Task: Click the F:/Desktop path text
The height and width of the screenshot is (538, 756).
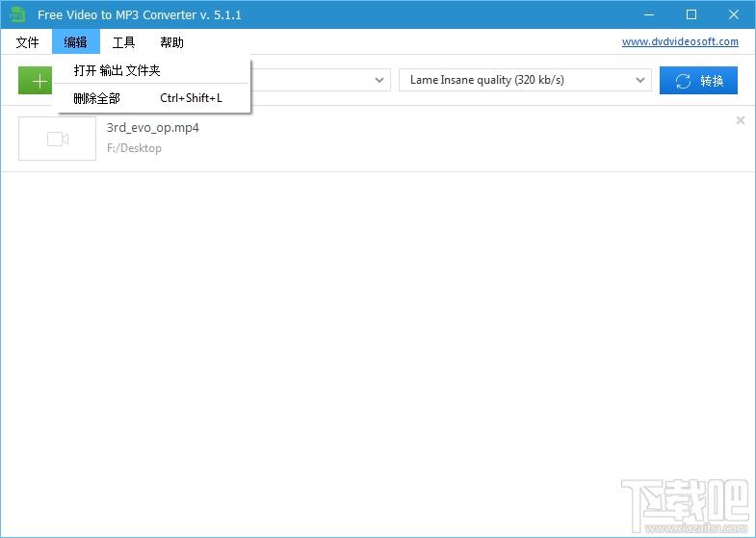Action: 134,148
